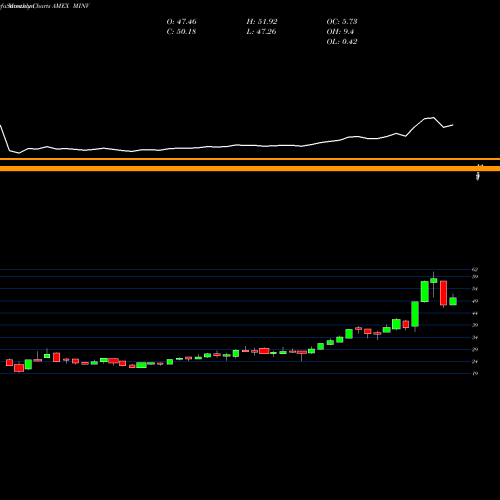Click the low value L: 47.26
Viewport: 500px width, 500px height.
coord(261,32)
